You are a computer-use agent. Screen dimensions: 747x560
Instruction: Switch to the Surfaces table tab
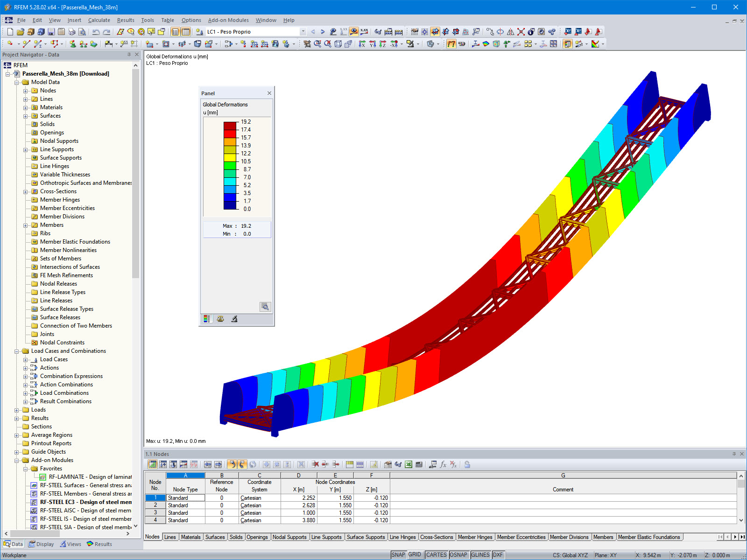[x=215, y=537]
